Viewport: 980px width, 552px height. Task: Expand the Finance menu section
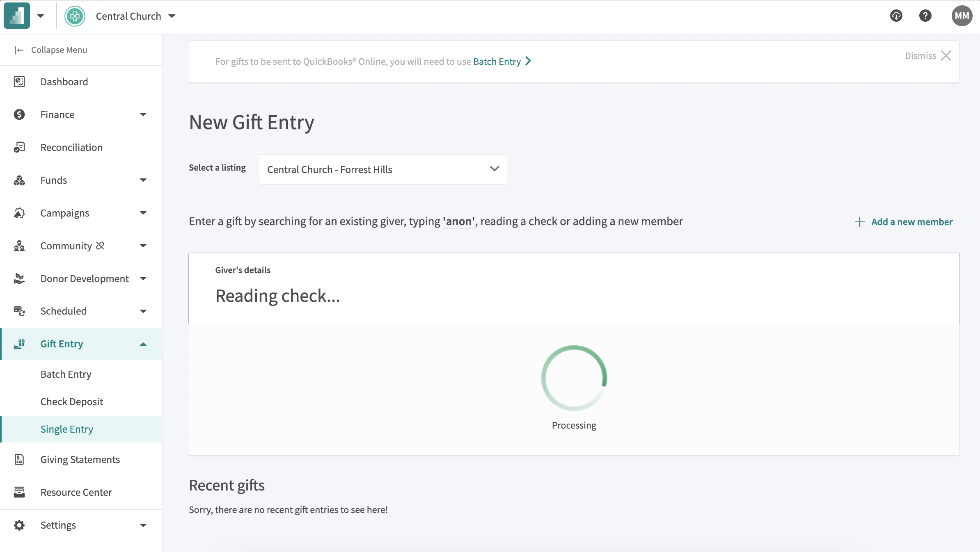tap(143, 114)
